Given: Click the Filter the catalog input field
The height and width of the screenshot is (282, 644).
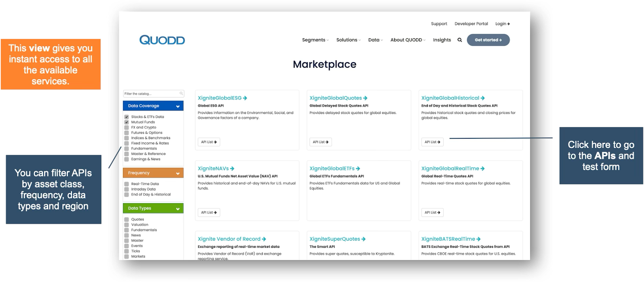Looking at the screenshot, I should tap(151, 94).
